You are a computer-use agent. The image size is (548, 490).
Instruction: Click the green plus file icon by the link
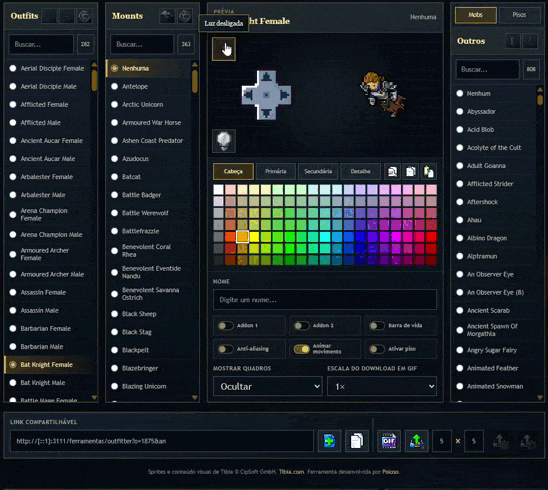pyautogui.click(x=329, y=441)
